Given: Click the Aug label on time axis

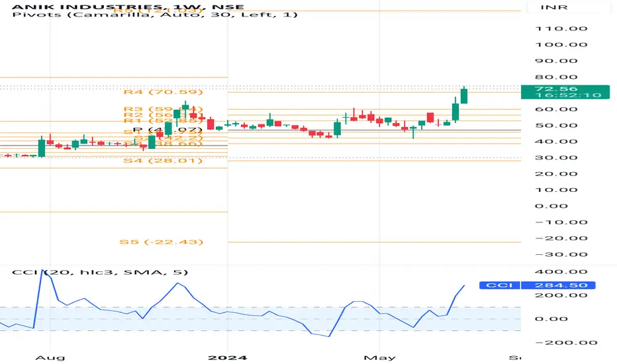Looking at the screenshot, I should tap(50, 357).
